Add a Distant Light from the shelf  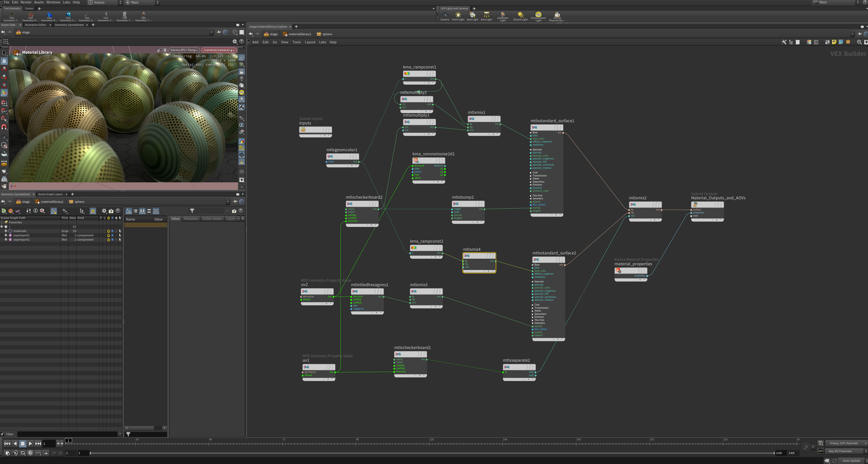click(x=520, y=16)
